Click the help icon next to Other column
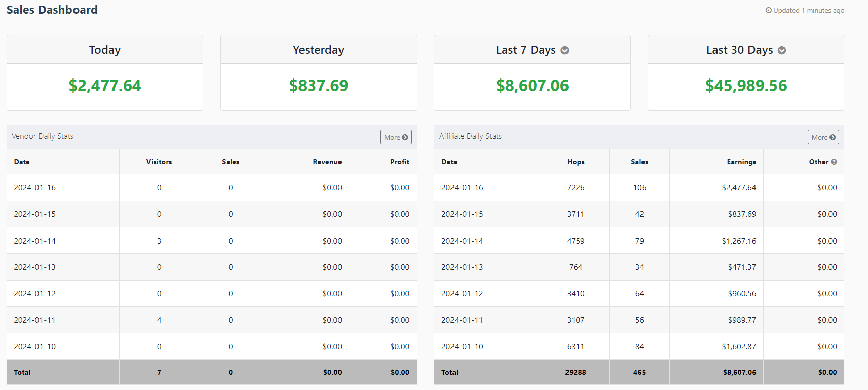The image size is (868, 390). [x=834, y=162]
